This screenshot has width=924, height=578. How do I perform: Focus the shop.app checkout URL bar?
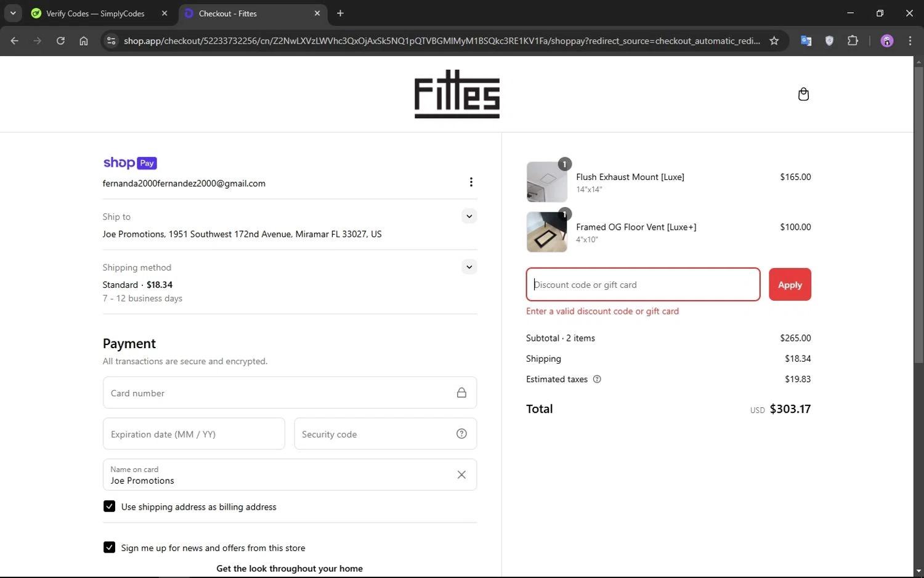(441, 41)
